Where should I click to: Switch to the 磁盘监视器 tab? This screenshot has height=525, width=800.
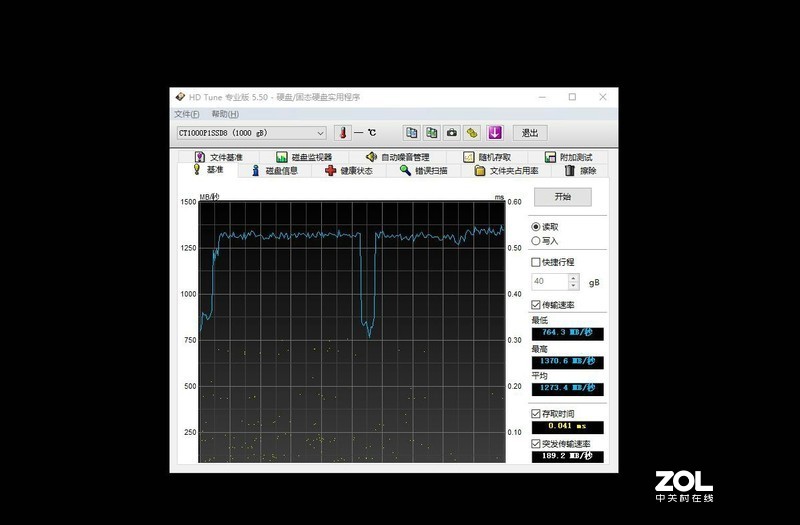tap(304, 157)
